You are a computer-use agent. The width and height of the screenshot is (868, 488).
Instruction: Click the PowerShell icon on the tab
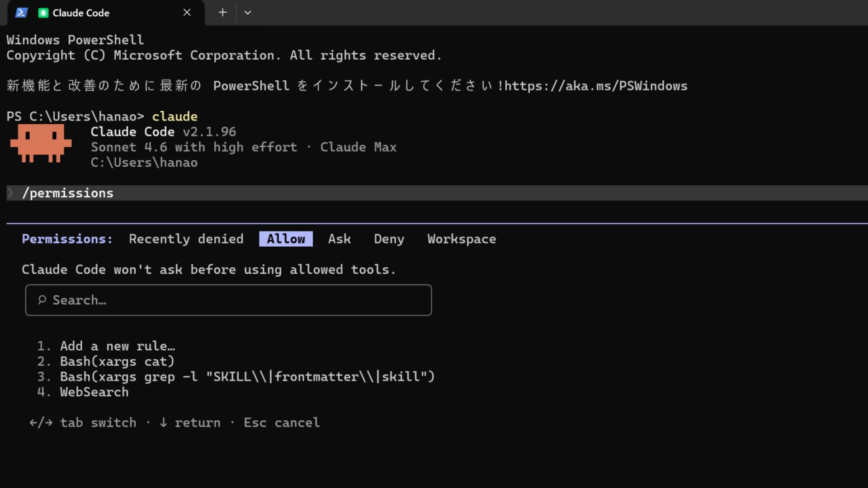pos(21,13)
